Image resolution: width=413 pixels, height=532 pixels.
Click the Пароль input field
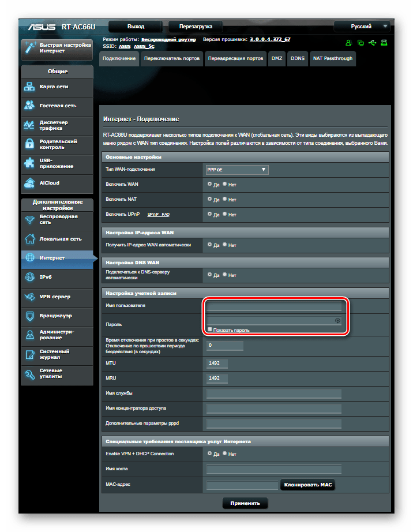[273, 321]
